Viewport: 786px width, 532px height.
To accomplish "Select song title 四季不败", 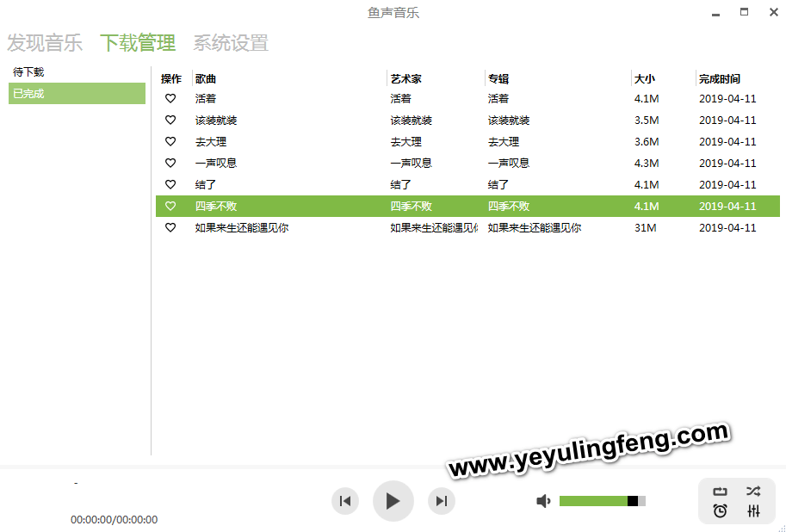I will [216, 206].
